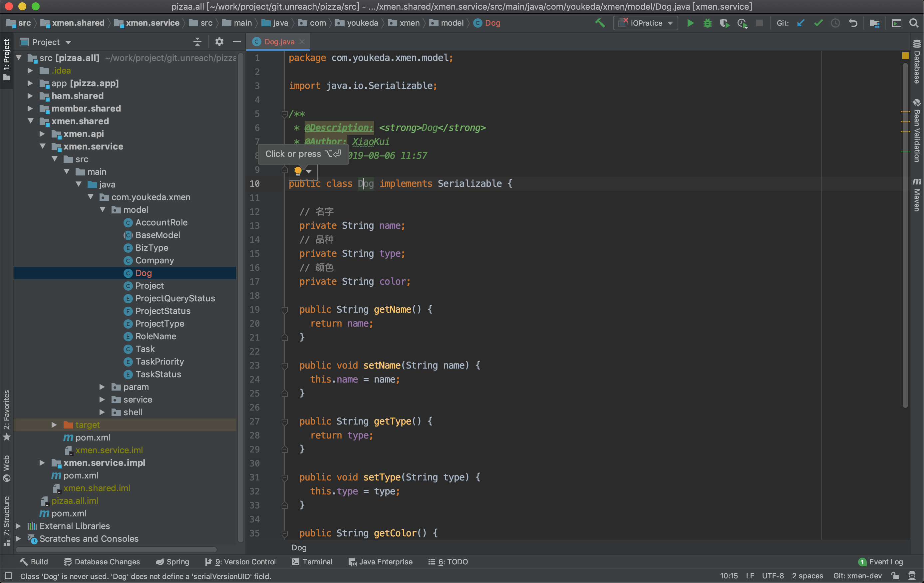Open the Database side panel
This screenshot has width=924, height=583.
917,61
